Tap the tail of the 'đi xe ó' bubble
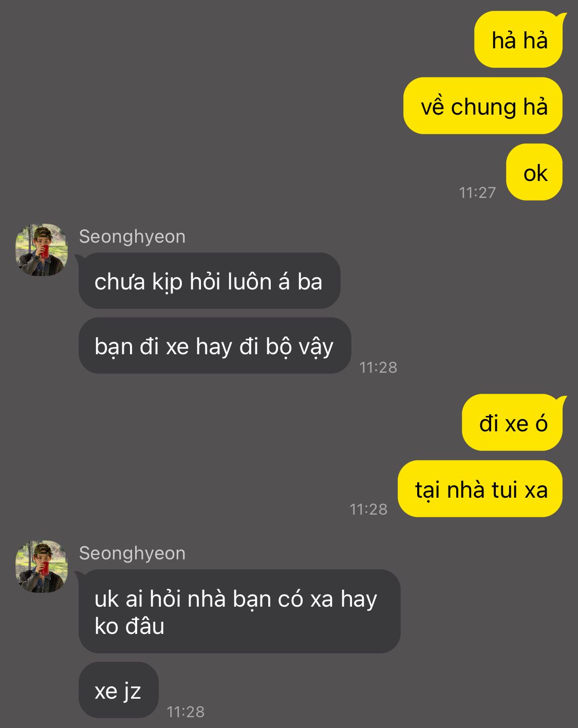The image size is (578, 728). click(x=562, y=402)
